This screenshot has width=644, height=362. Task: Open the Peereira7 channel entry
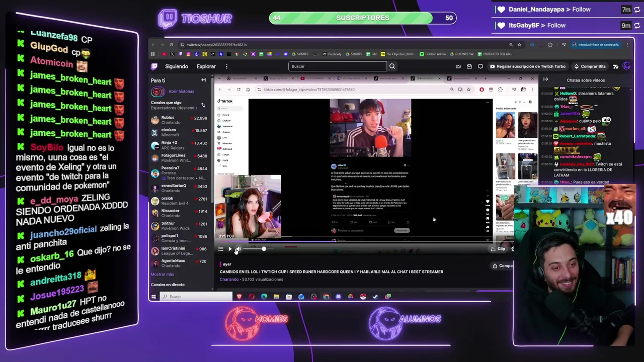179,172
